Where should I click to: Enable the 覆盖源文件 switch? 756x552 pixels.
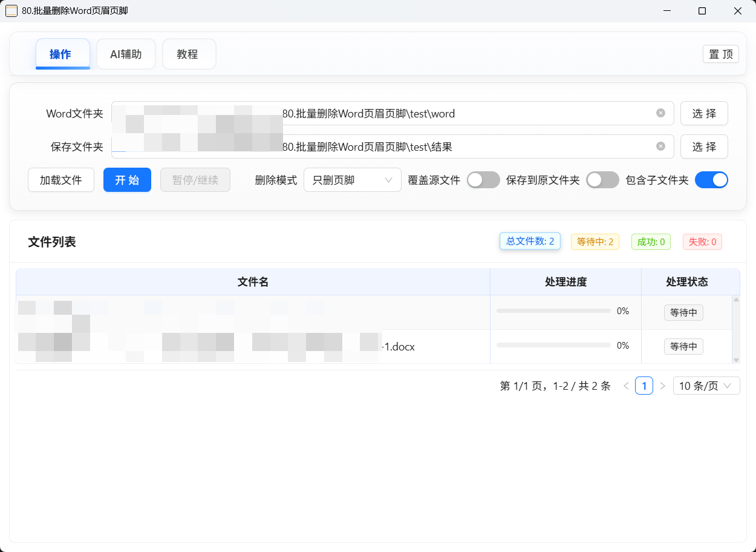[483, 180]
